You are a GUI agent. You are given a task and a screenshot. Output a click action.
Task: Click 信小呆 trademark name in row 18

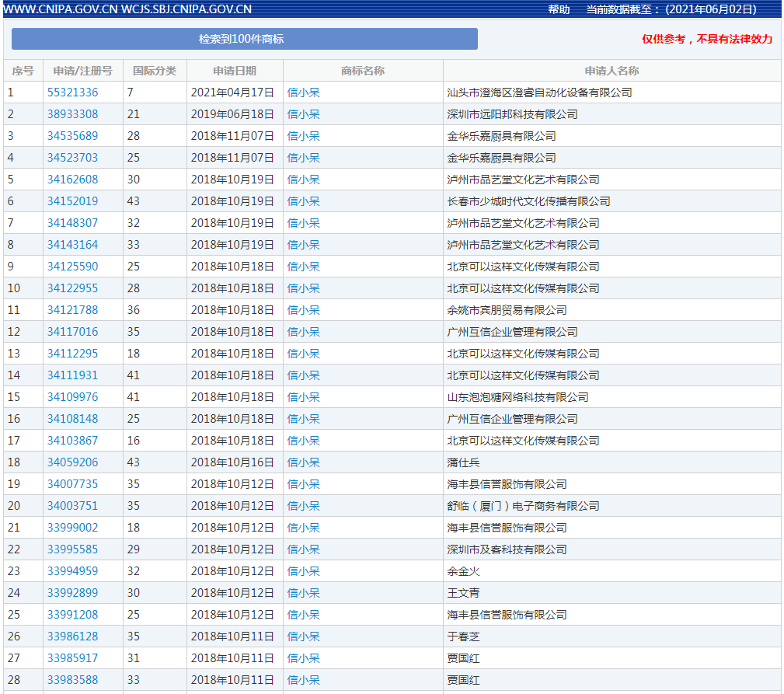[304, 462]
